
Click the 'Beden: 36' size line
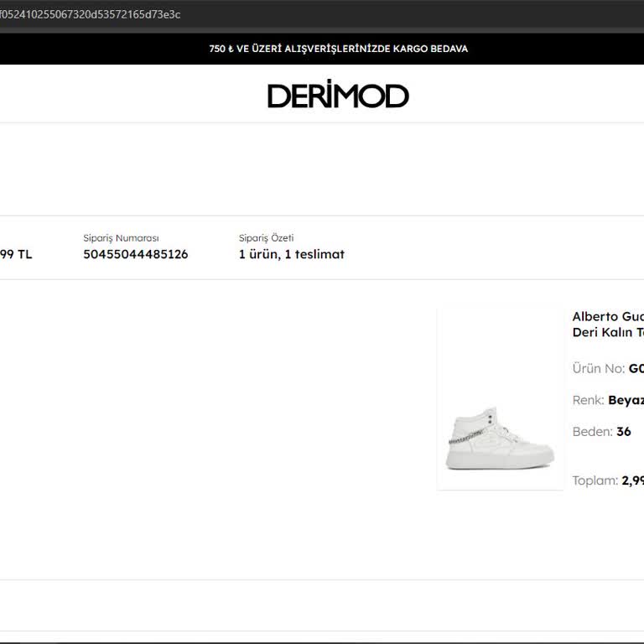click(601, 432)
